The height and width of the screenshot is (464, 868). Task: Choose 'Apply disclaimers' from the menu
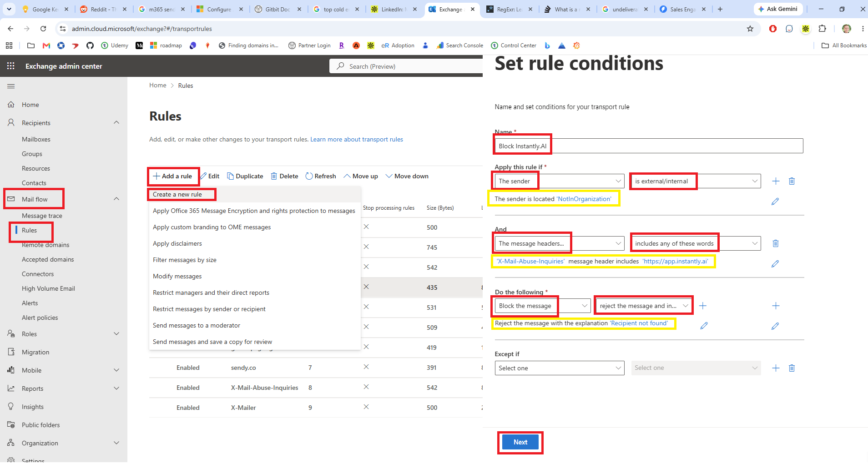(x=255, y=243)
